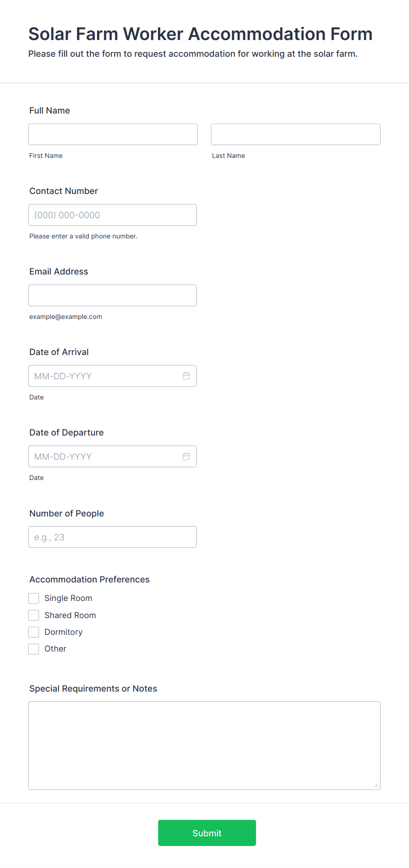The width and height of the screenshot is (409, 868).
Task: Select the Other accommodation checkbox
Action: pyautogui.click(x=34, y=649)
